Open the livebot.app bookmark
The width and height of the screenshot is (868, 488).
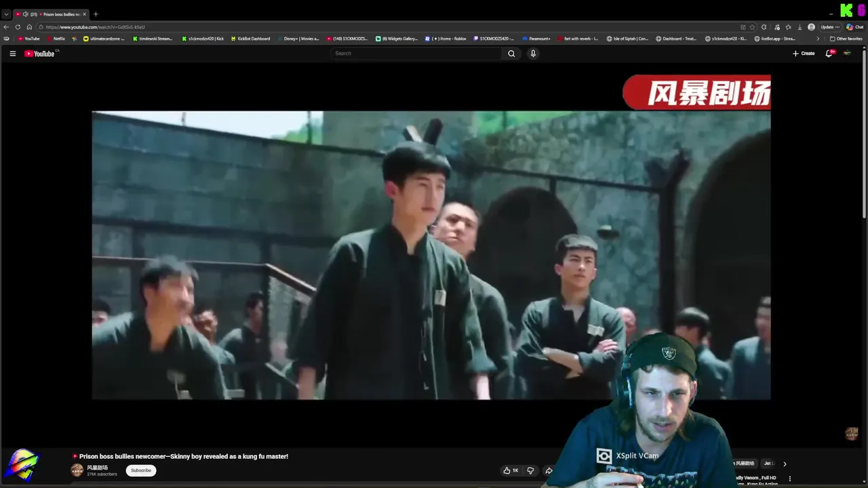tap(775, 39)
